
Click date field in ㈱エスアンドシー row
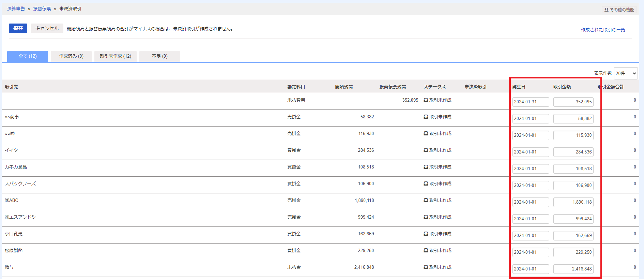click(x=531, y=219)
